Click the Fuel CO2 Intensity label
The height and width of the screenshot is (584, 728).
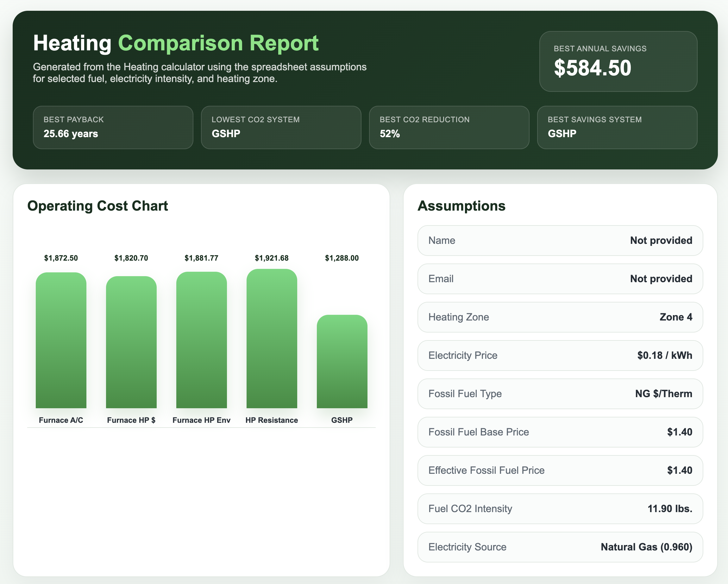pos(470,509)
